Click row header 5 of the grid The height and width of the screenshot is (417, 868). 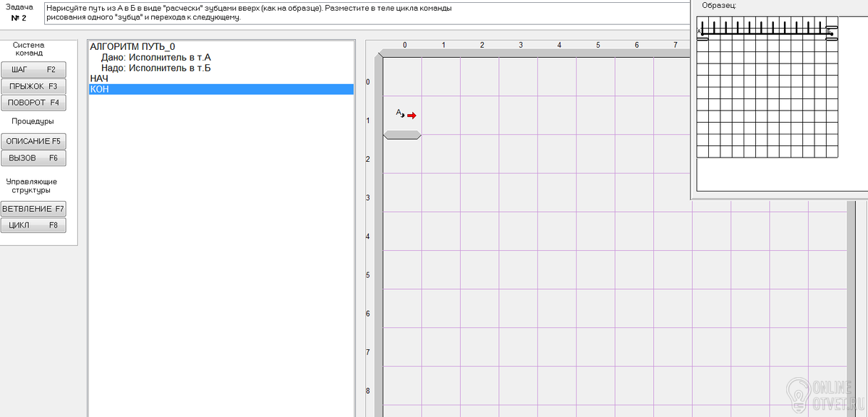pos(368,275)
